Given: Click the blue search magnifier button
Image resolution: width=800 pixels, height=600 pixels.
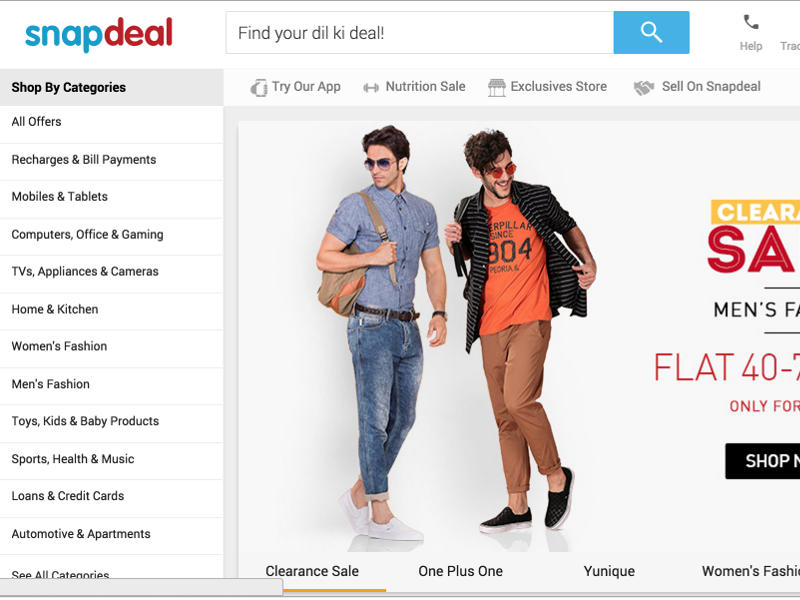Looking at the screenshot, I should (651, 33).
